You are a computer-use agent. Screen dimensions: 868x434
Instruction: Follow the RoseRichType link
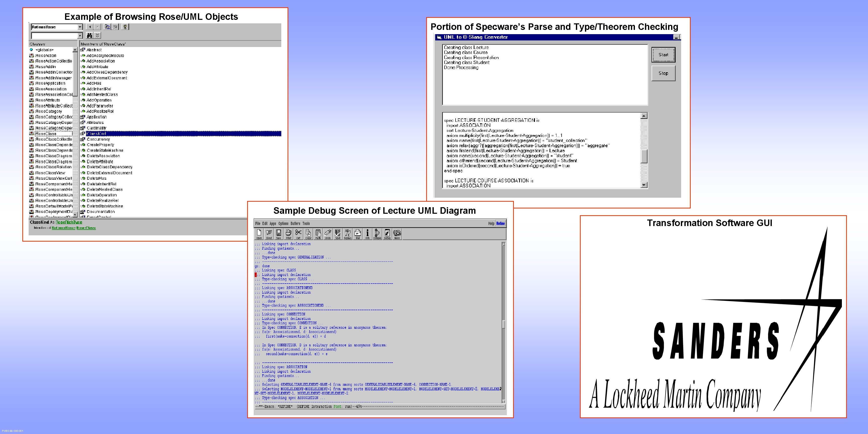click(x=69, y=222)
